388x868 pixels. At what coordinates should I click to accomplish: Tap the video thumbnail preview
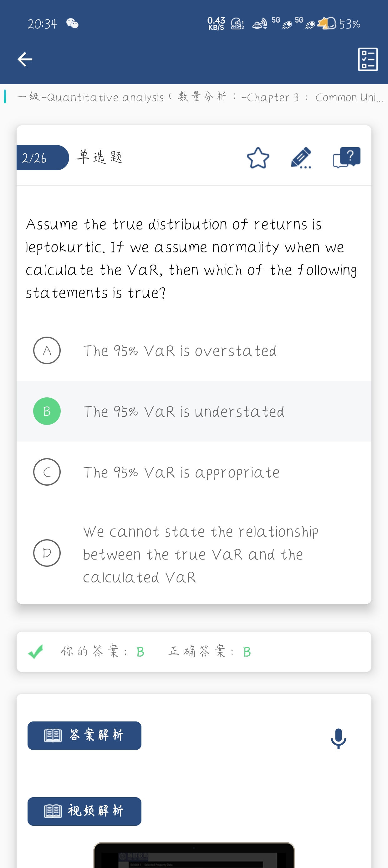coord(194,855)
